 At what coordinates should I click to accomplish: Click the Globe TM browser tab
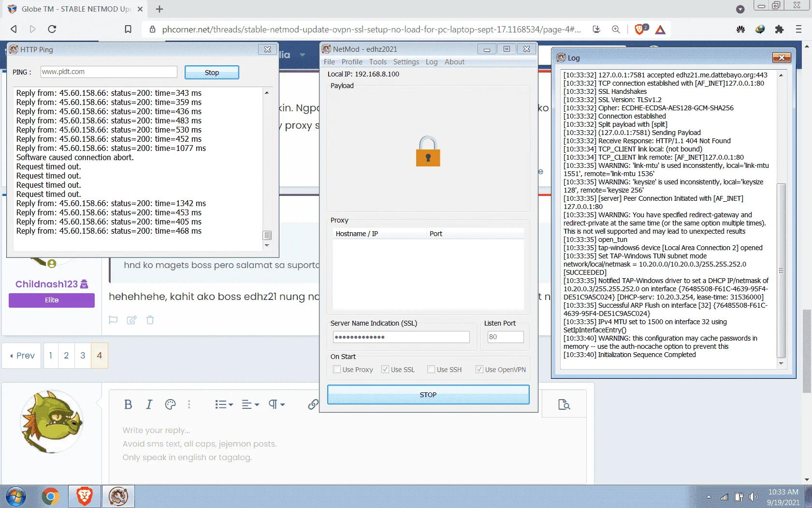click(x=75, y=9)
